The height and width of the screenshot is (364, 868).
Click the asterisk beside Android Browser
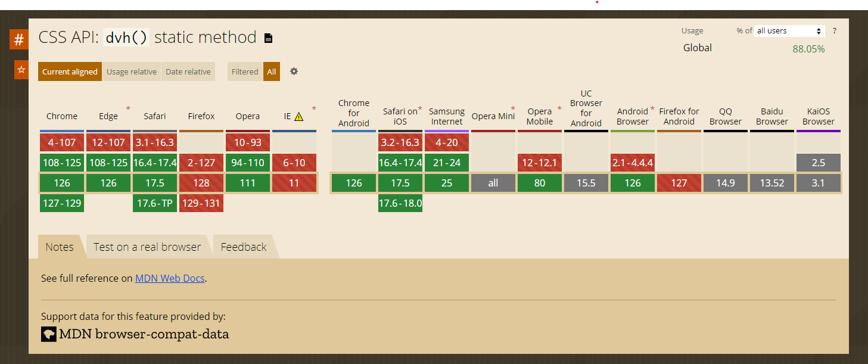coord(652,107)
